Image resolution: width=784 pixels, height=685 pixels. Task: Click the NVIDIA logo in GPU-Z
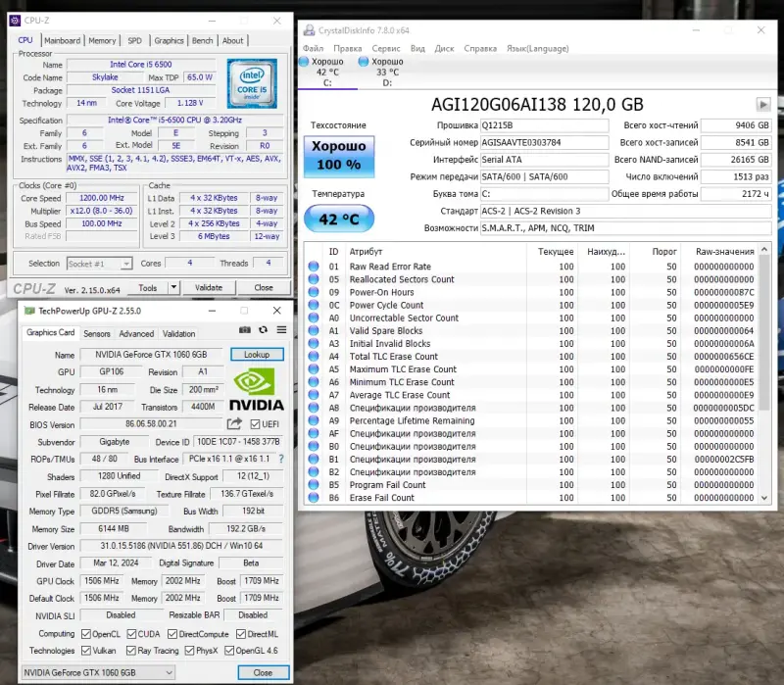tap(257, 389)
